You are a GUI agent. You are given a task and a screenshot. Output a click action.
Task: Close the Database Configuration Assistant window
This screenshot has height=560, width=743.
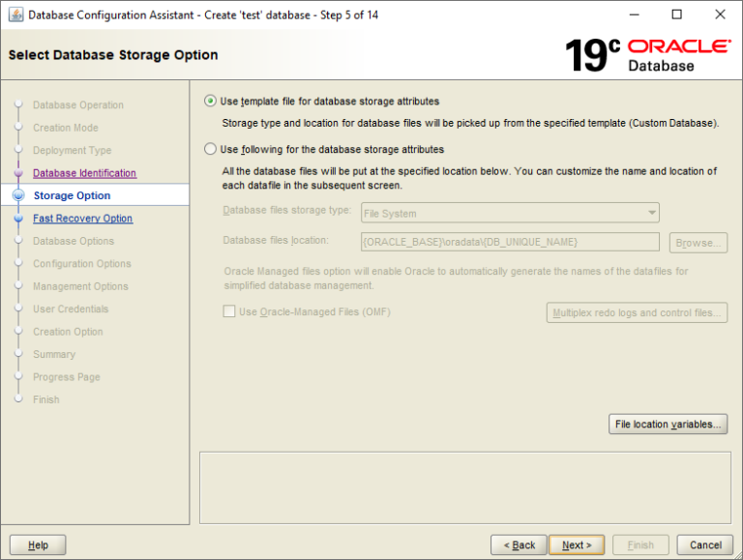click(720, 15)
